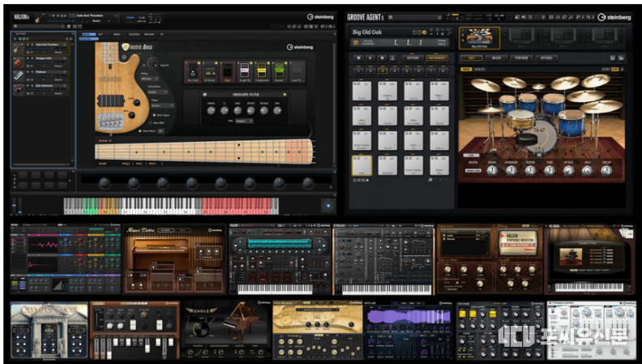Select pad group 1 in Groove Agent

[358, 71]
